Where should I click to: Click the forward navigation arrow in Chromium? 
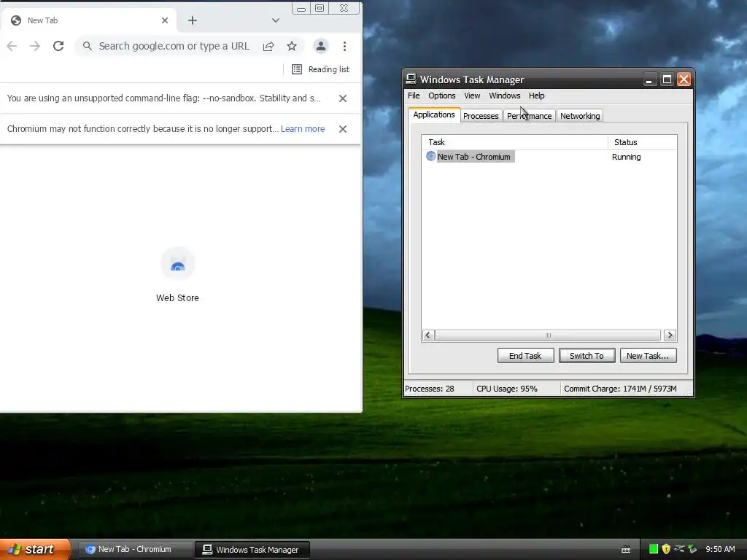pos(35,46)
